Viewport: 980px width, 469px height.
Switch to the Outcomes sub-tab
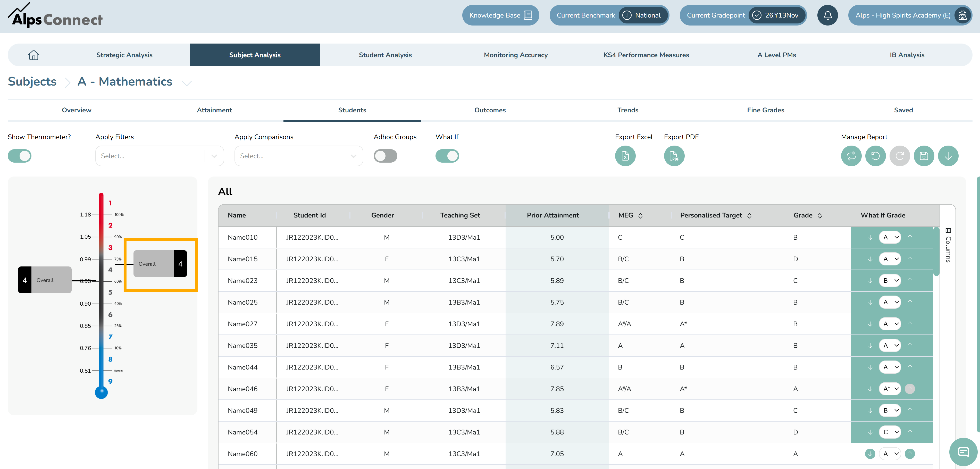pyautogui.click(x=490, y=110)
